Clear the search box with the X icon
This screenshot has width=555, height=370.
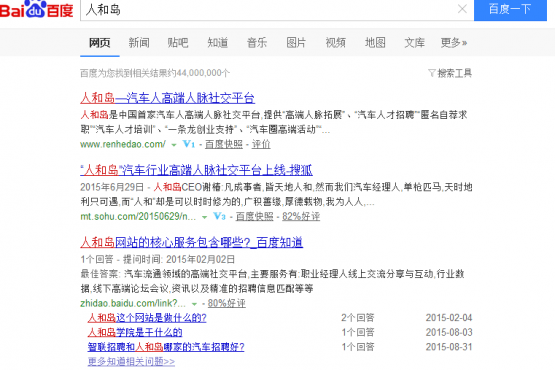click(x=462, y=9)
